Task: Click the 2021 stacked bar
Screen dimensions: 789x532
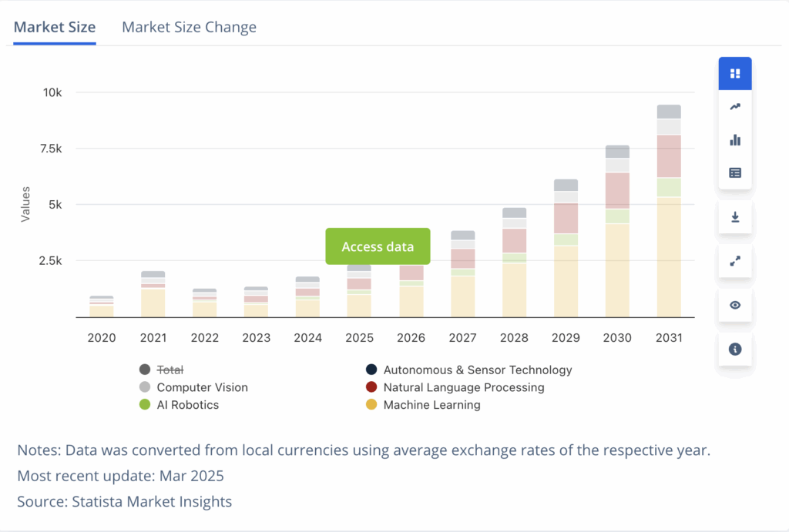Action: point(153,295)
